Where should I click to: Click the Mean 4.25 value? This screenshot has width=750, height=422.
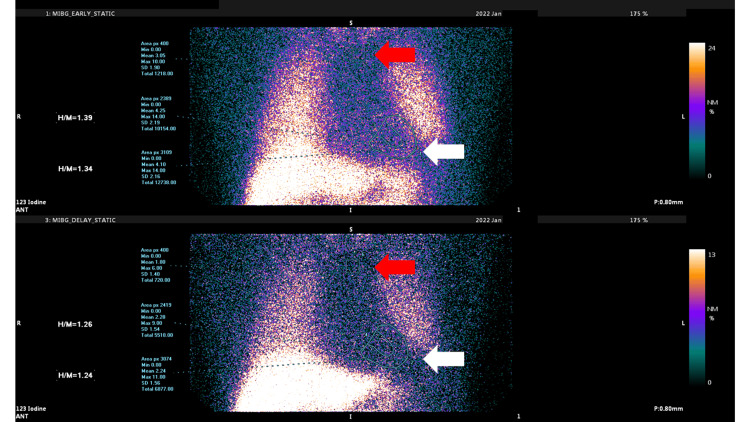153,111
